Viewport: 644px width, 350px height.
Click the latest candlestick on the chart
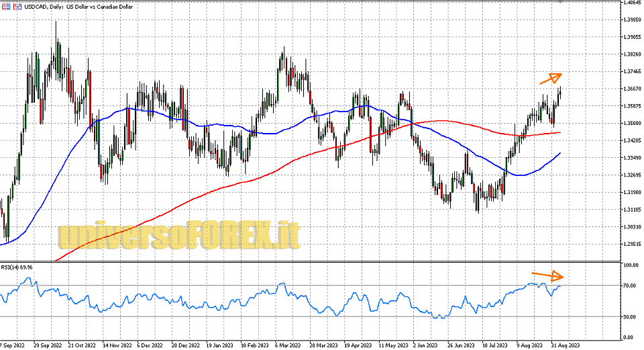(x=560, y=93)
